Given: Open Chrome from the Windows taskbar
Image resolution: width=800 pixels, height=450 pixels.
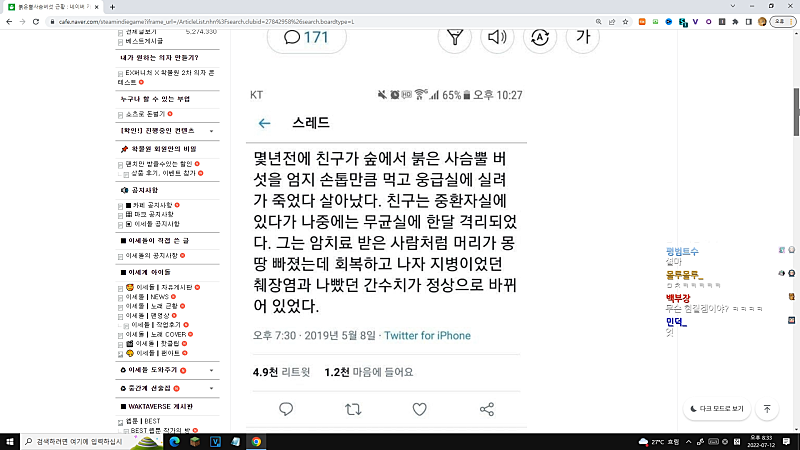Looking at the screenshot, I should (256, 442).
